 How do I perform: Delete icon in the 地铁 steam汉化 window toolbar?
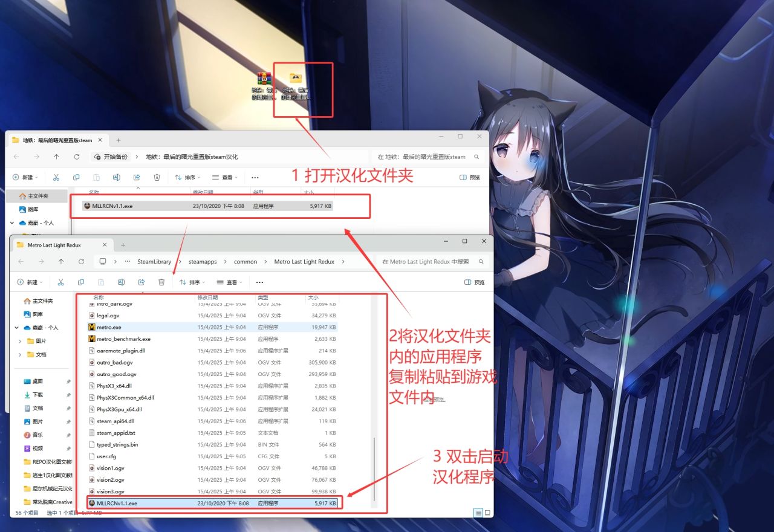click(157, 178)
